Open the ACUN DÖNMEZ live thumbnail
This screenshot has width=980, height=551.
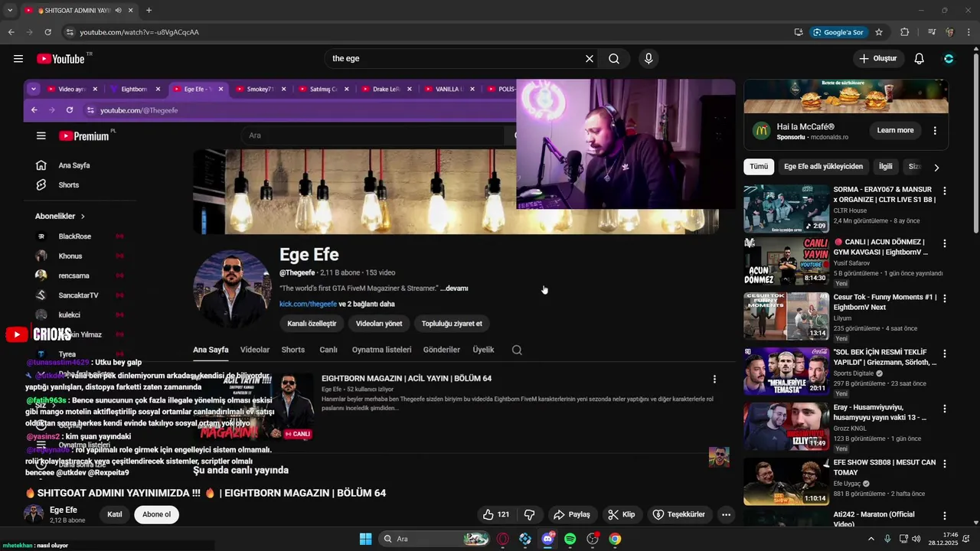coord(786,261)
